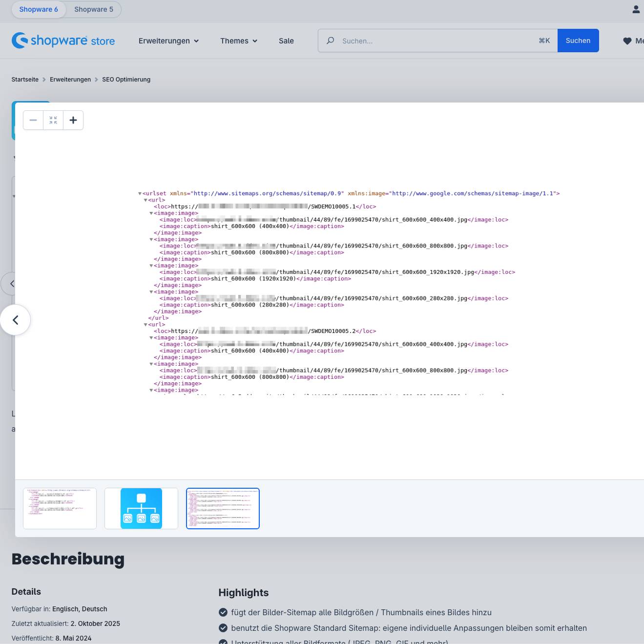
Task: Click 'Zuletzt aktualisiert: 2. Oktober 2025' text
Action: coord(66,623)
